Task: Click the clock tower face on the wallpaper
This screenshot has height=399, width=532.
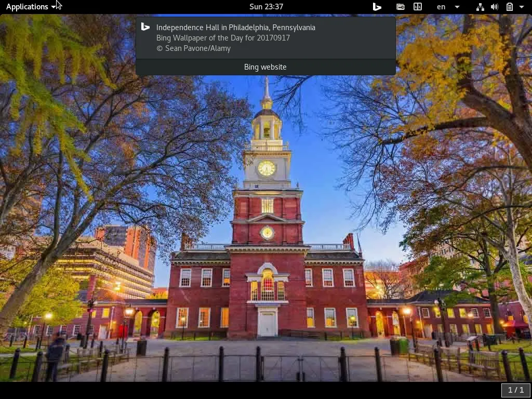Action: point(267,168)
